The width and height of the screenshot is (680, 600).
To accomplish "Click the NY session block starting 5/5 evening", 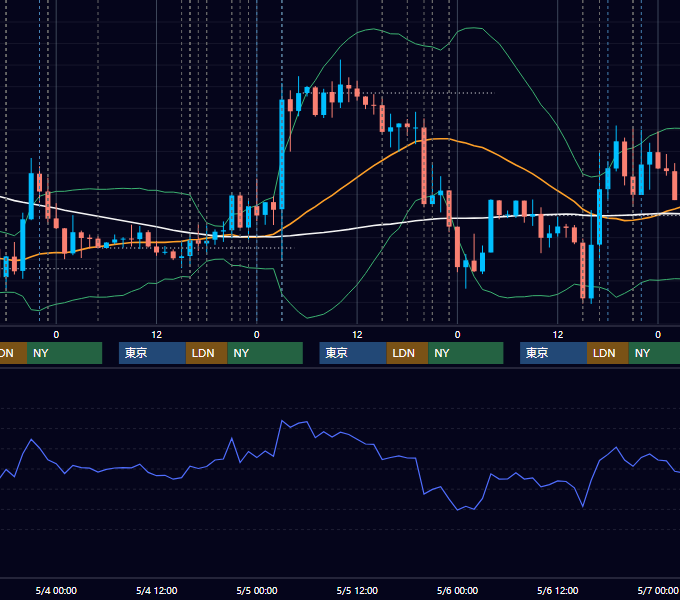I will [466, 353].
